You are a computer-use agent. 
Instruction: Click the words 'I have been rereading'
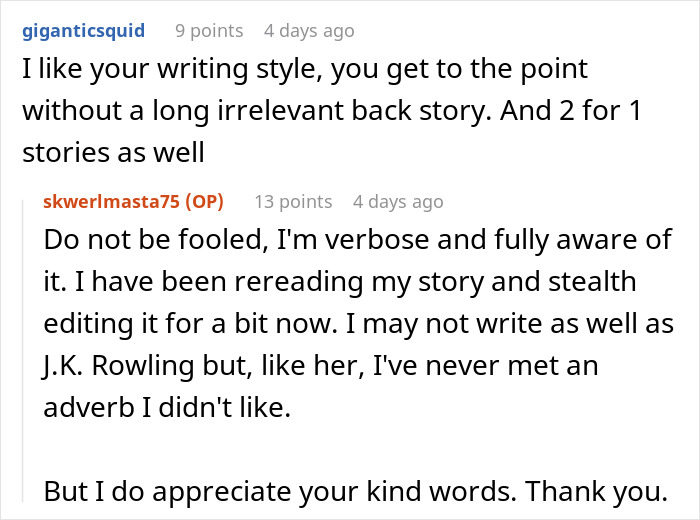219,282
